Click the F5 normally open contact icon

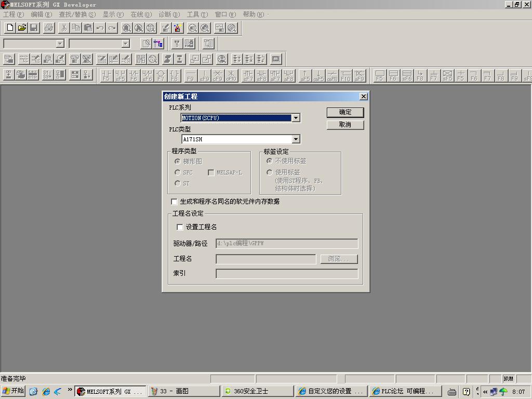click(x=106, y=75)
